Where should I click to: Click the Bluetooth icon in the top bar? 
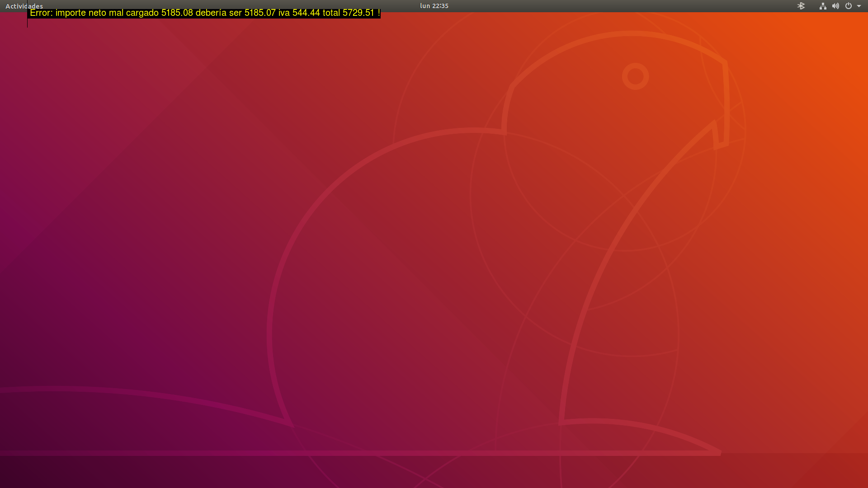pos(801,6)
